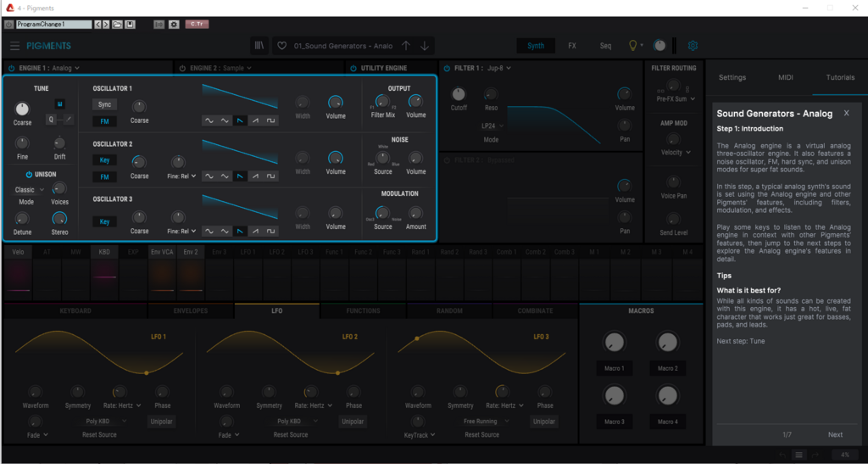The width and height of the screenshot is (868, 464).
Task: Toggle Oscillator 3 Key button
Action: 104,222
